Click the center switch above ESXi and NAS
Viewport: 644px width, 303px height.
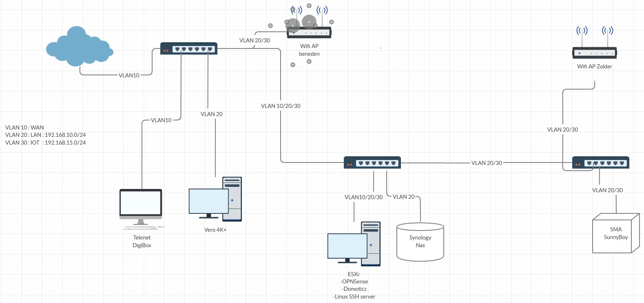[372, 163]
